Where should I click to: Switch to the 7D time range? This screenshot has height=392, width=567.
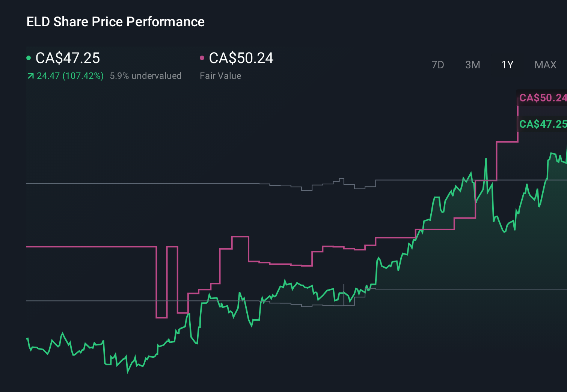coord(438,65)
